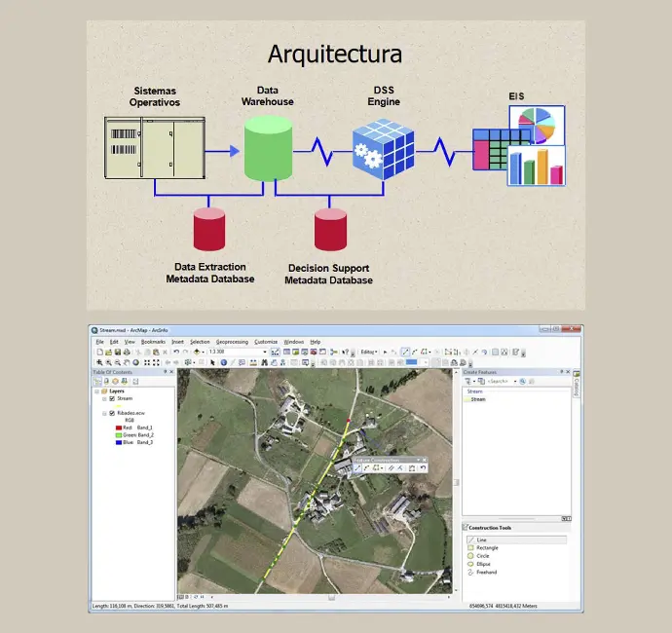Open the Editor dropdown menu
The width and height of the screenshot is (672, 633).
click(x=369, y=352)
